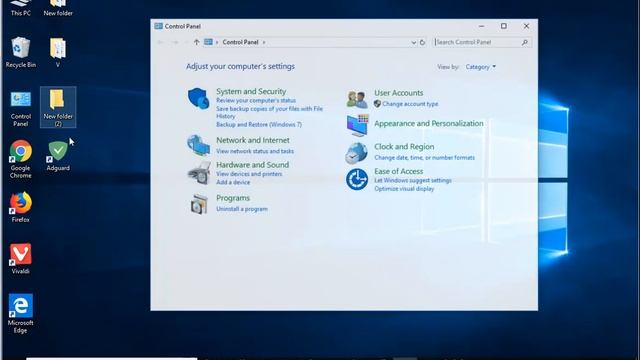The image size is (640, 360).
Task: Select the Vivaldi desktop shortcut
Action: [20, 259]
